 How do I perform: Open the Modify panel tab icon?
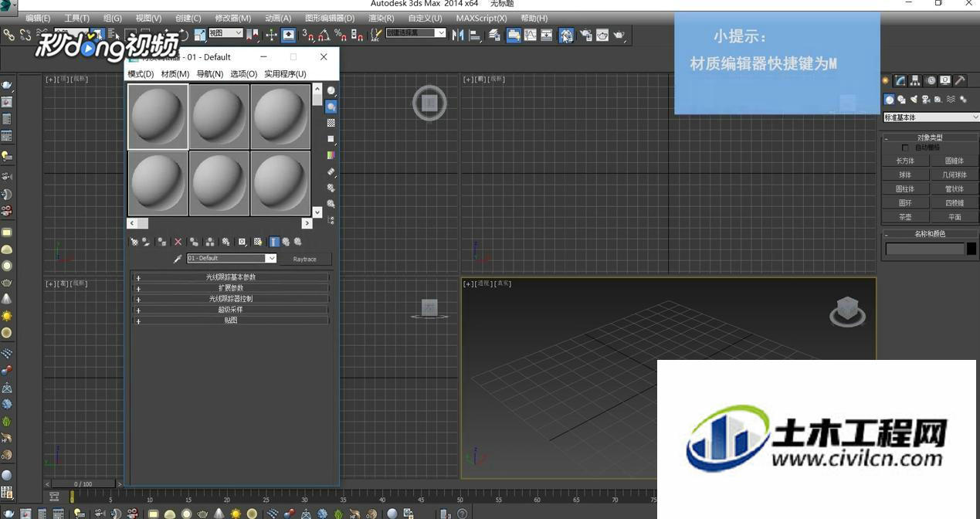click(900, 80)
